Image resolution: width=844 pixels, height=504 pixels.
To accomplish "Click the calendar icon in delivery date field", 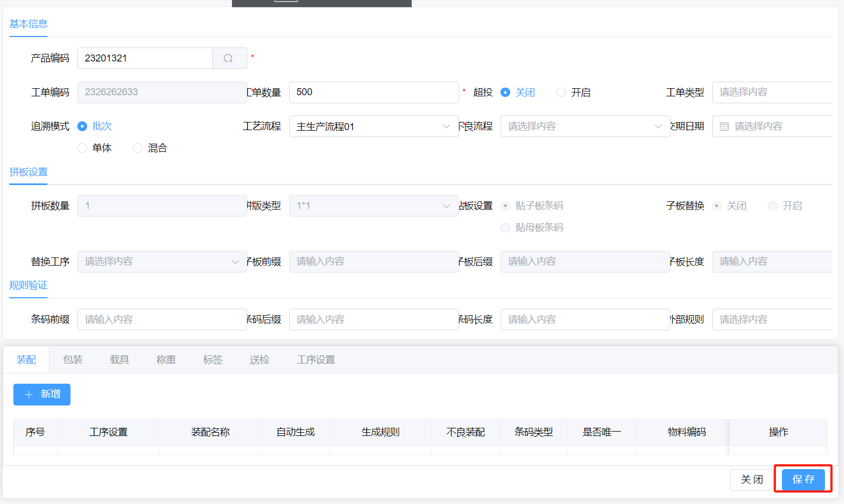I will (x=724, y=126).
